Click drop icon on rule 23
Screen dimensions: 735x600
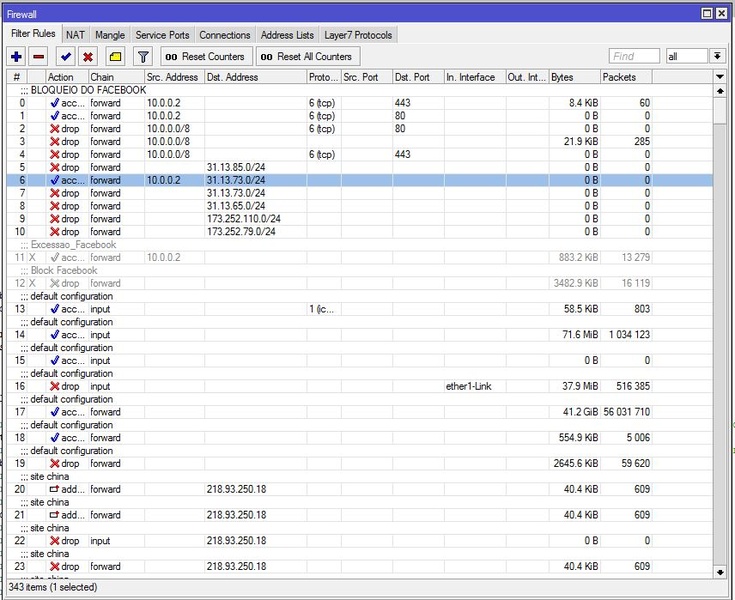(x=55, y=566)
